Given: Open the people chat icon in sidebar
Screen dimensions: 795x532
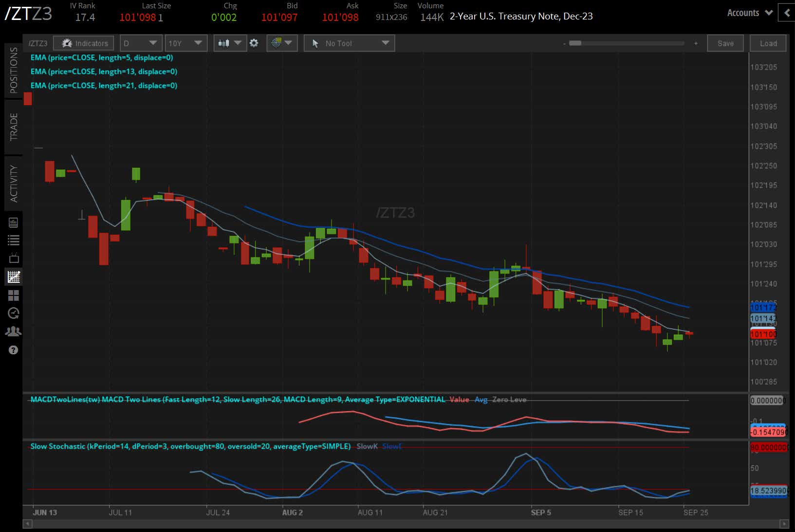Looking at the screenshot, I should click(13, 331).
